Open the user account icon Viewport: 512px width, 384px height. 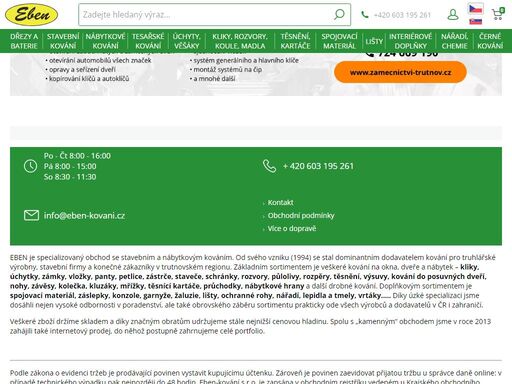pyautogui.click(x=453, y=14)
